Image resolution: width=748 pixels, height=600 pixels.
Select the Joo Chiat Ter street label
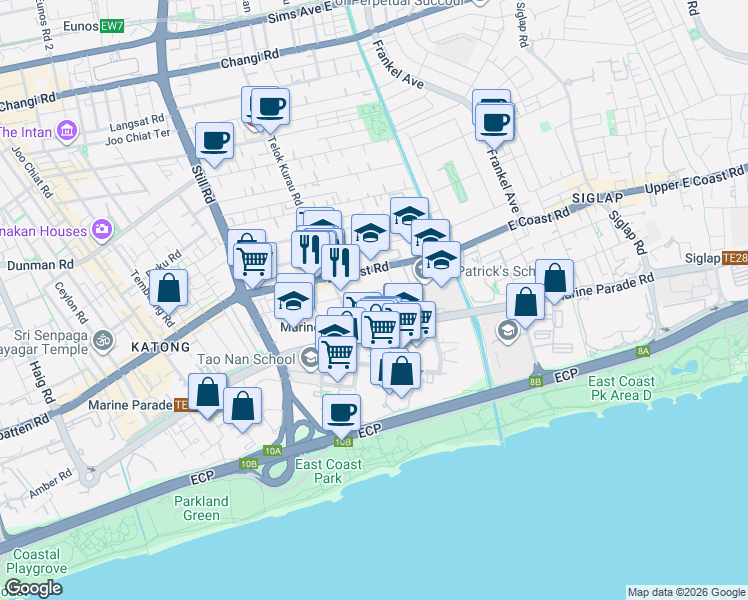[137, 137]
